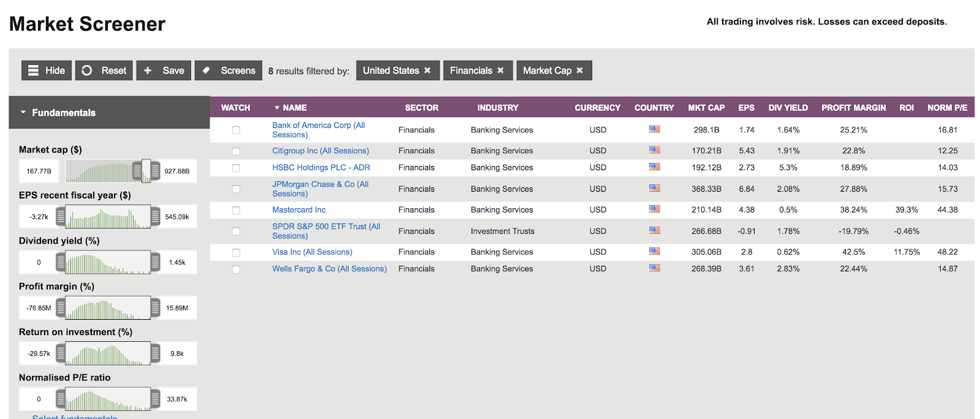Click Dividend yield minimum slider handle

(x=61, y=262)
